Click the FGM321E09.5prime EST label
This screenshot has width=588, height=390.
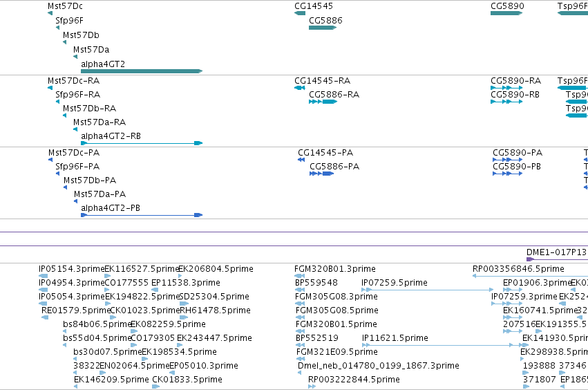point(337,352)
